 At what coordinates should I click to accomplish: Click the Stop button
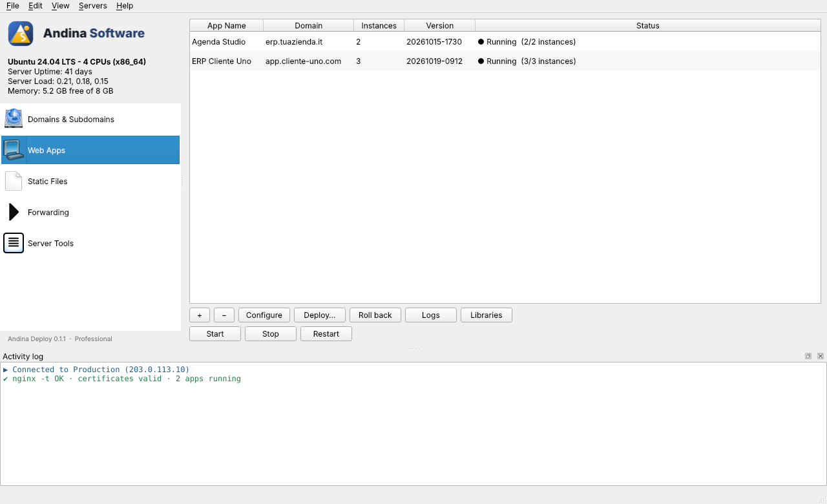(271, 334)
